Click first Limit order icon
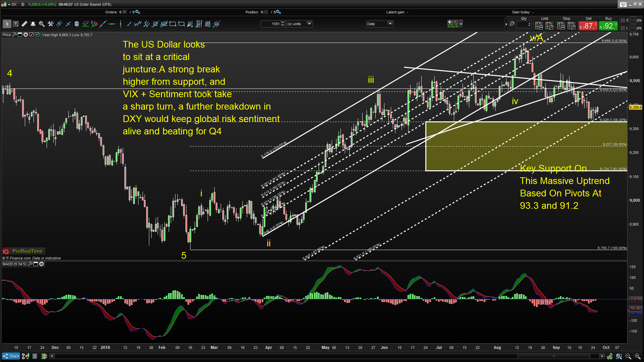Image resolution: width=644 pixels, height=362 pixels. [x=539, y=25]
